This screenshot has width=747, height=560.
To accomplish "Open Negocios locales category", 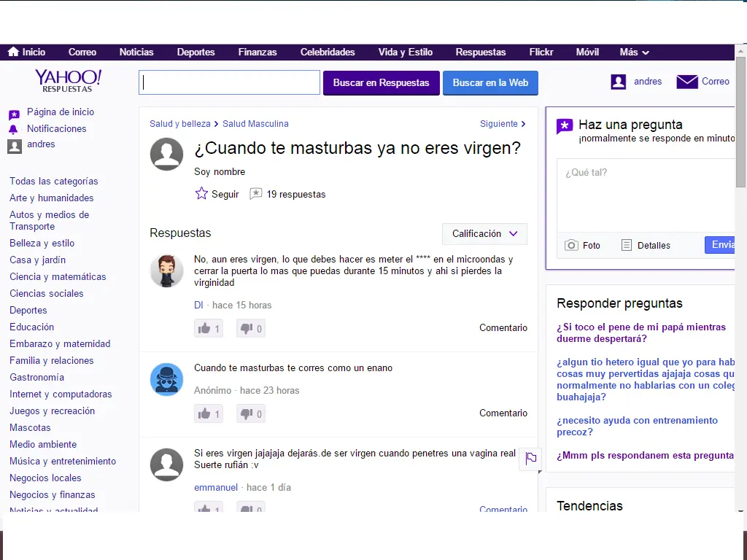I will pyautogui.click(x=45, y=478).
